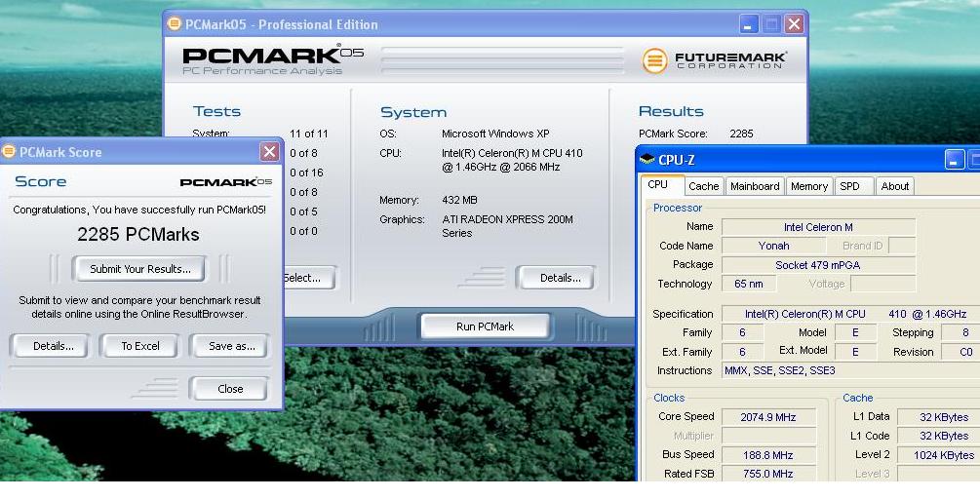The width and height of the screenshot is (980, 499).
Task: Click the Ext. Model field value E
Action: [855, 352]
